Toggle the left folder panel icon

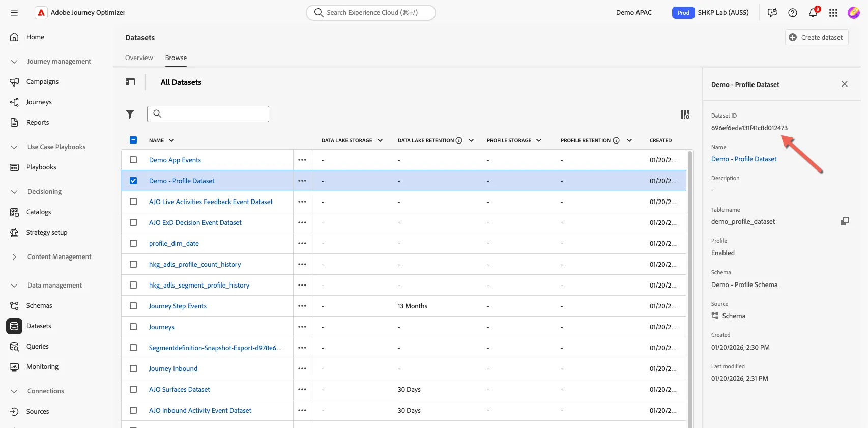point(130,82)
